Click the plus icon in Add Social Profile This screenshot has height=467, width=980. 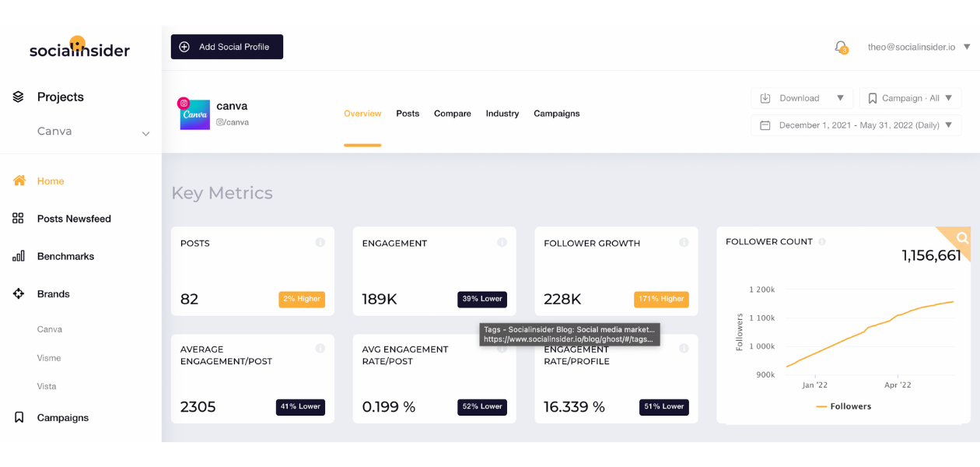[184, 47]
